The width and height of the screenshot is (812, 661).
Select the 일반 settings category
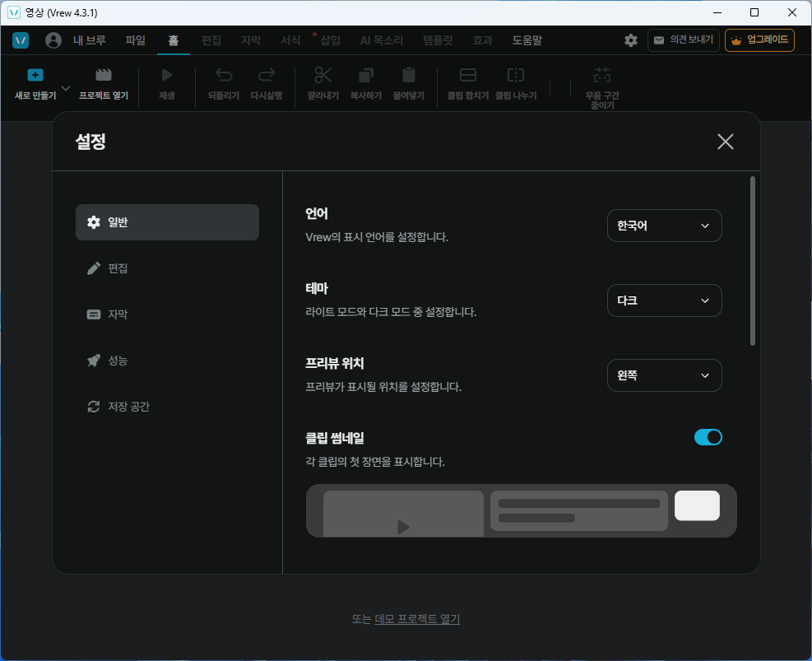click(167, 222)
